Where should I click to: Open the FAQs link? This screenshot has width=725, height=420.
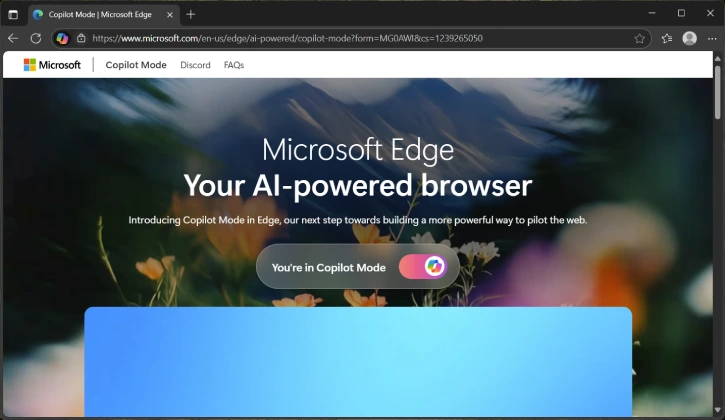point(233,65)
